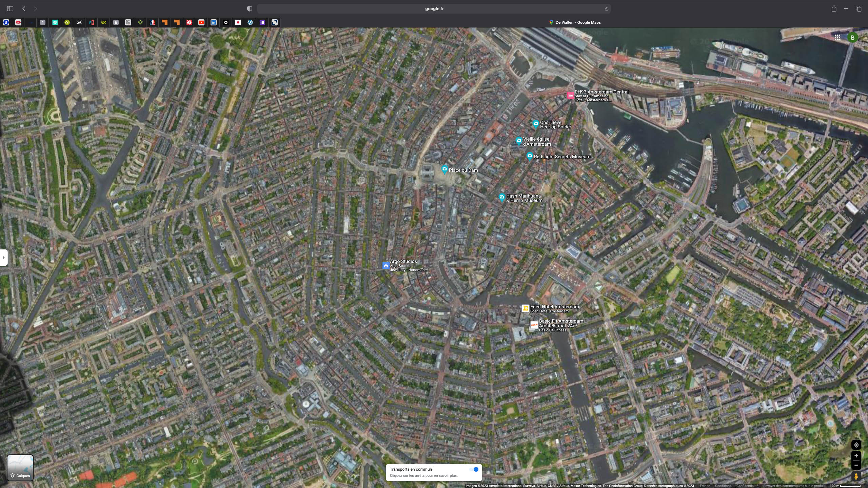The width and height of the screenshot is (868, 488).
Task: Select the Street View pegman icon
Action: 856,476
